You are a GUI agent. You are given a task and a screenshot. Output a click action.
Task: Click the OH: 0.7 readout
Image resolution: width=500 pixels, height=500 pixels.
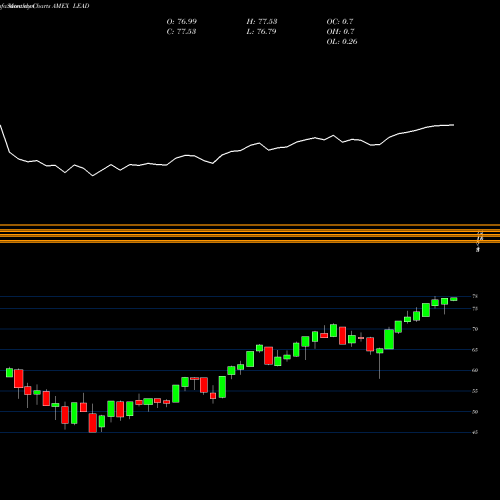point(340,32)
